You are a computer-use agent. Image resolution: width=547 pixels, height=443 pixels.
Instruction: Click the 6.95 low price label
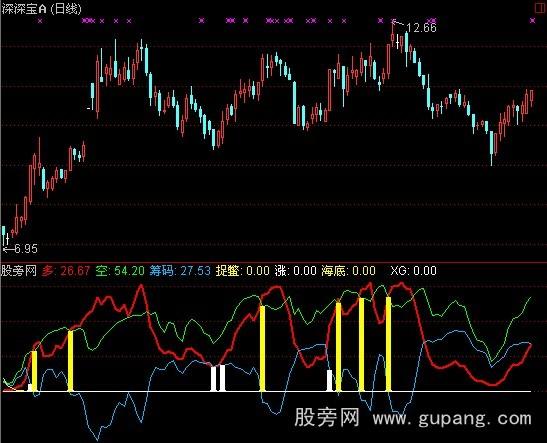26,249
